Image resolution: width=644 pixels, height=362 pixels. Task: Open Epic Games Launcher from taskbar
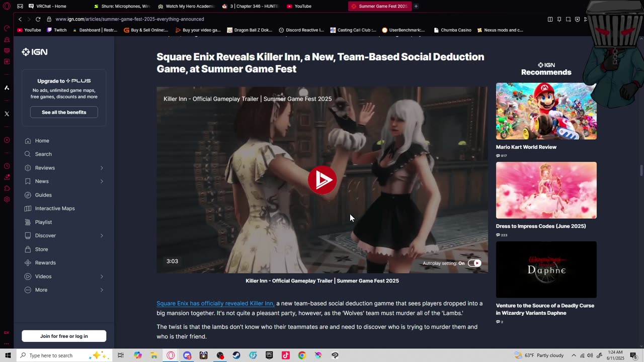coord(269,355)
